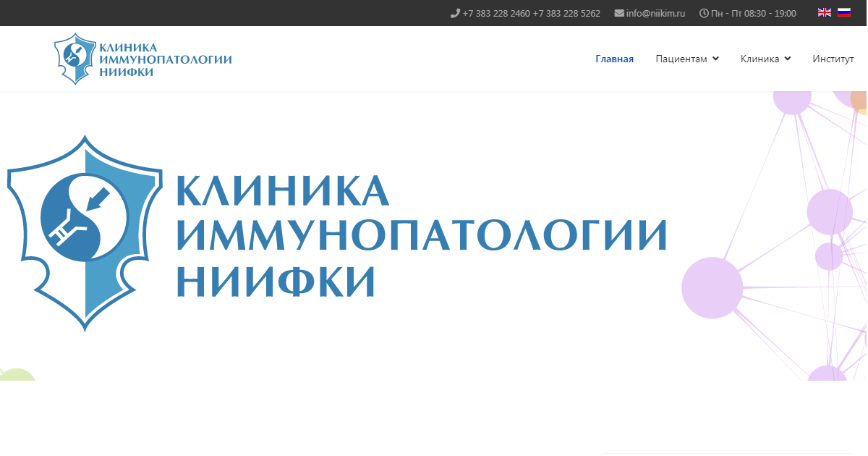Open the Институт menu item

coord(833,59)
